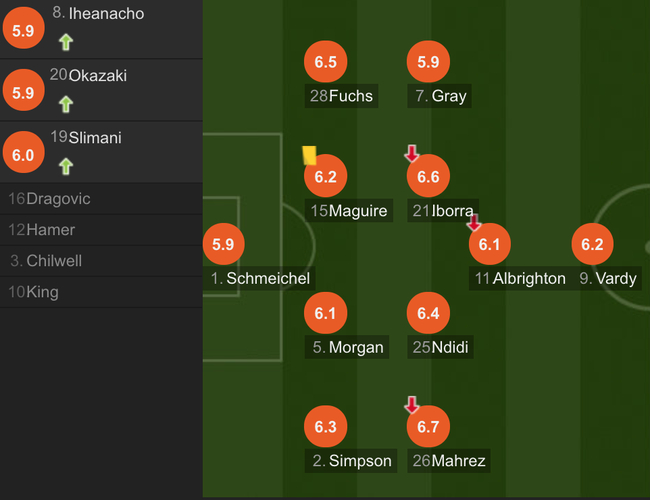650x500 pixels.
Task: Click the red substitution arrow on Mahrez
Action: (x=411, y=405)
